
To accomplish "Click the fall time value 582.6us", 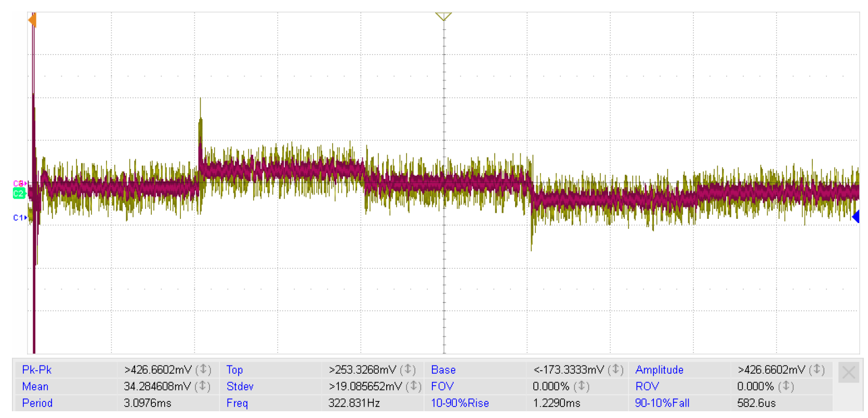I will (x=756, y=403).
